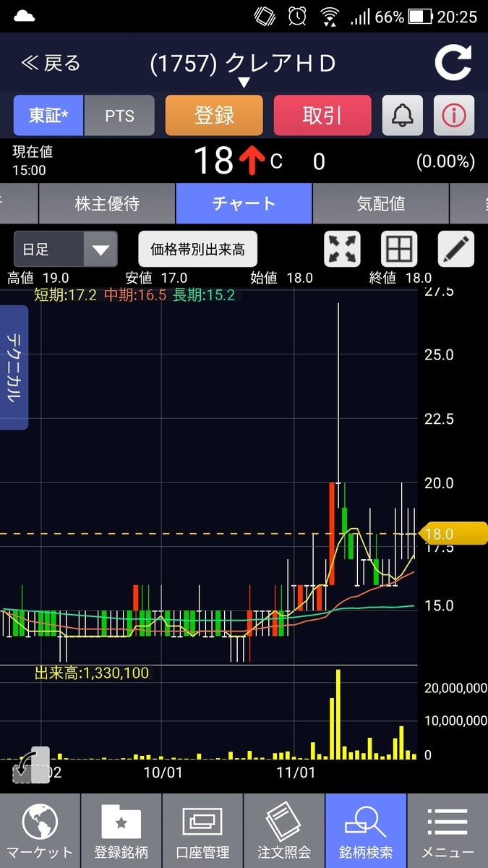Expand chart to fullscreen

[x=343, y=250]
